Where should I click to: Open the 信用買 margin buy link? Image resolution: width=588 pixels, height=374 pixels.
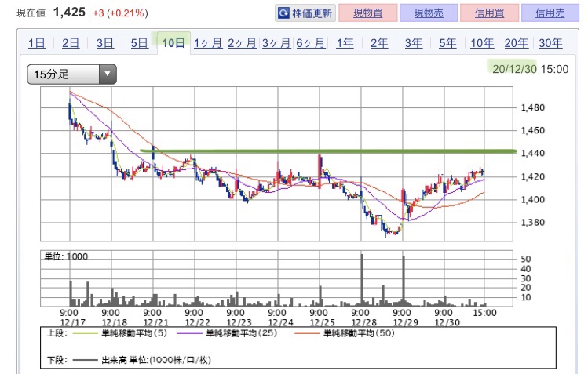click(489, 13)
